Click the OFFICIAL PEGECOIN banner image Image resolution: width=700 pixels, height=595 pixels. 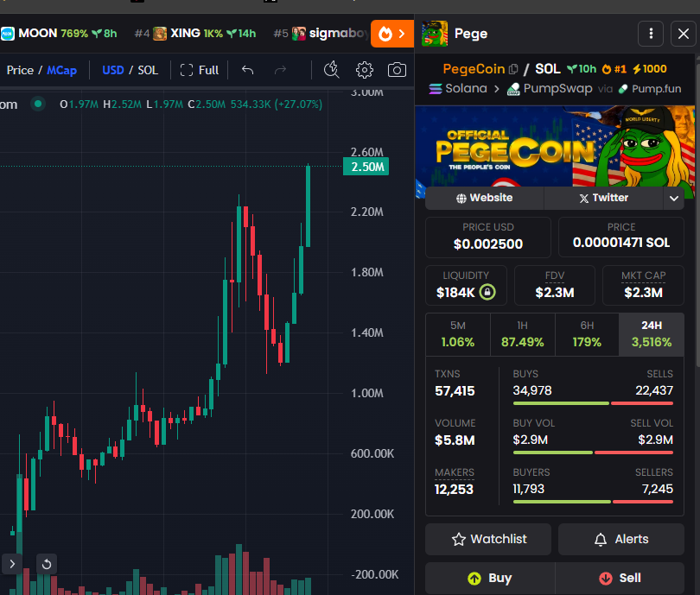pyautogui.click(x=555, y=146)
